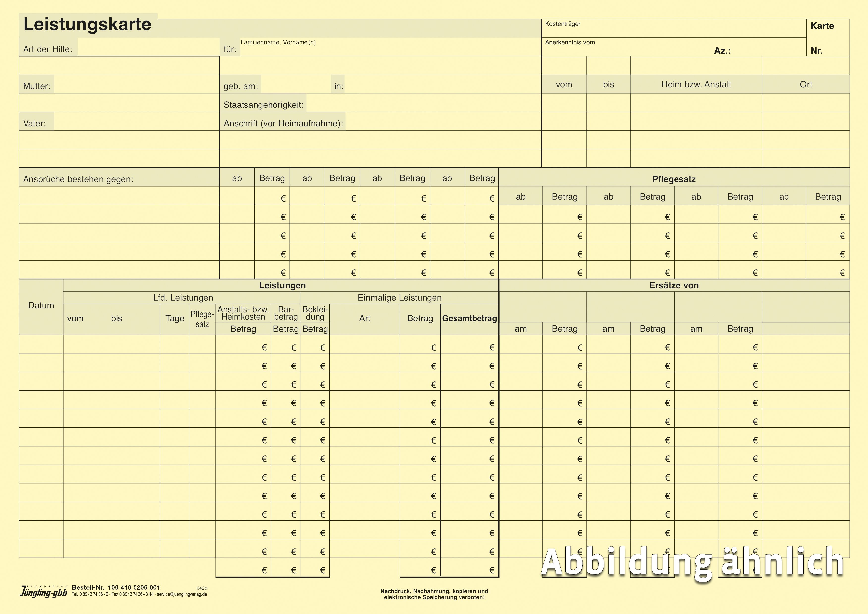The width and height of the screenshot is (868, 614).
Task: Click the service@juenglingverlag.de email address
Action: pyautogui.click(x=182, y=594)
